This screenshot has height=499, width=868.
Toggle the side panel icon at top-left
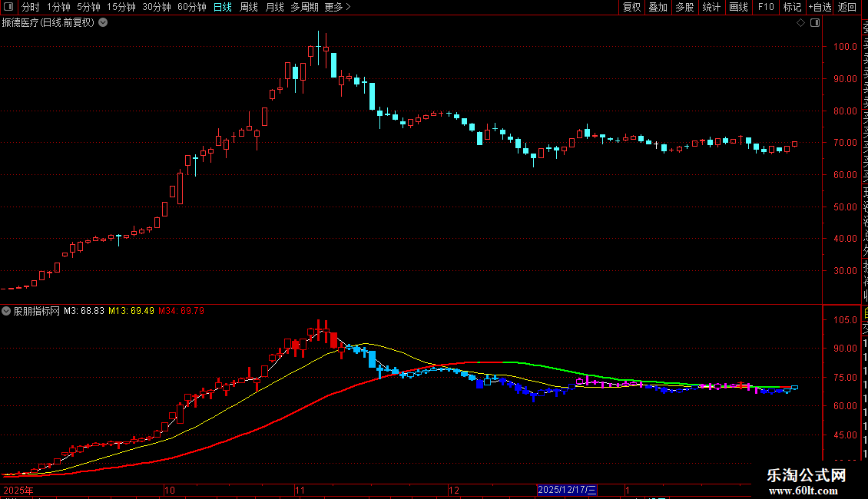coord(8,7)
